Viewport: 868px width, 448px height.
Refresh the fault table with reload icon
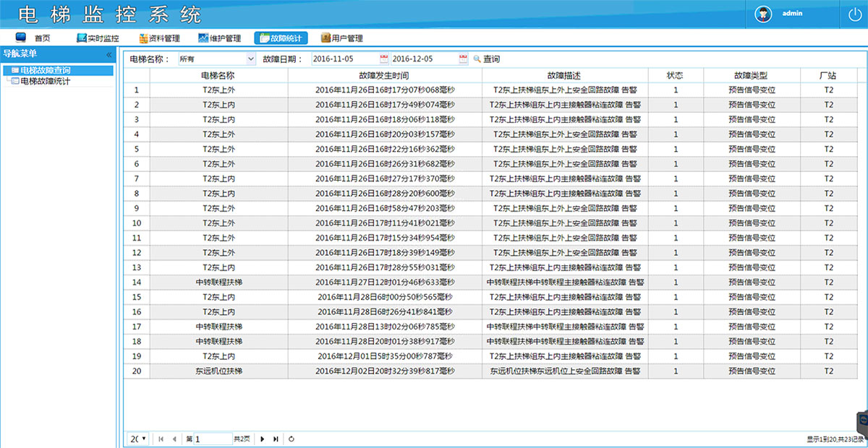pyautogui.click(x=292, y=439)
